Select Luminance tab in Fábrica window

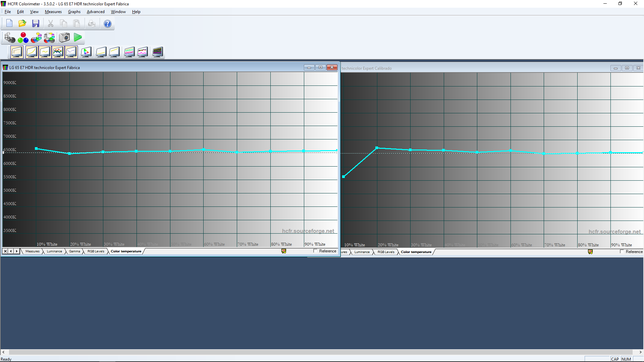pyautogui.click(x=54, y=251)
